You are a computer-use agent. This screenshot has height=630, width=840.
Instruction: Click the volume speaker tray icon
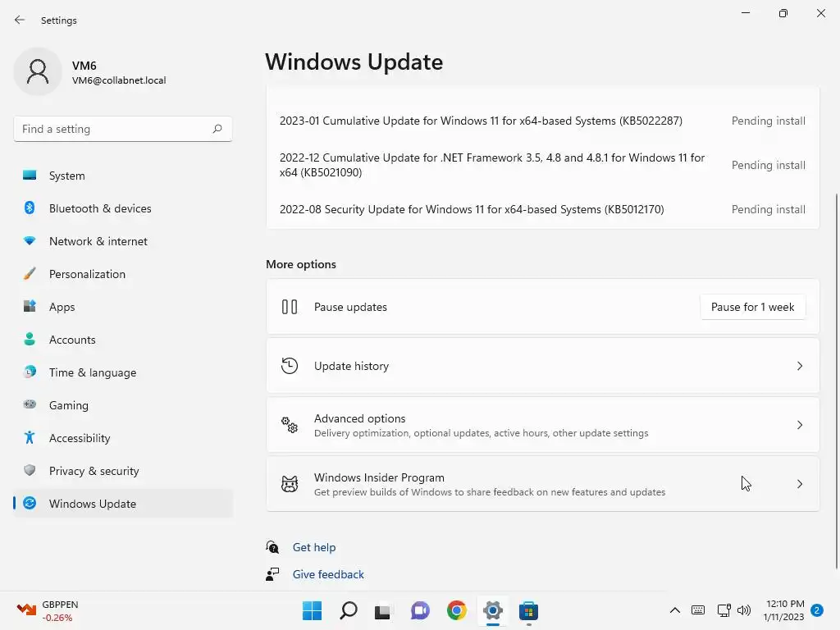click(x=743, y=610)
